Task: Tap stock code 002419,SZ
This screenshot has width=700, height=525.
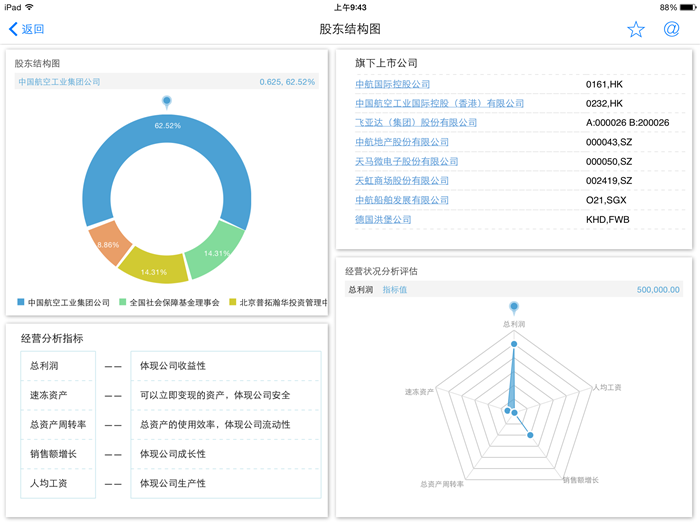Action: 609,181
